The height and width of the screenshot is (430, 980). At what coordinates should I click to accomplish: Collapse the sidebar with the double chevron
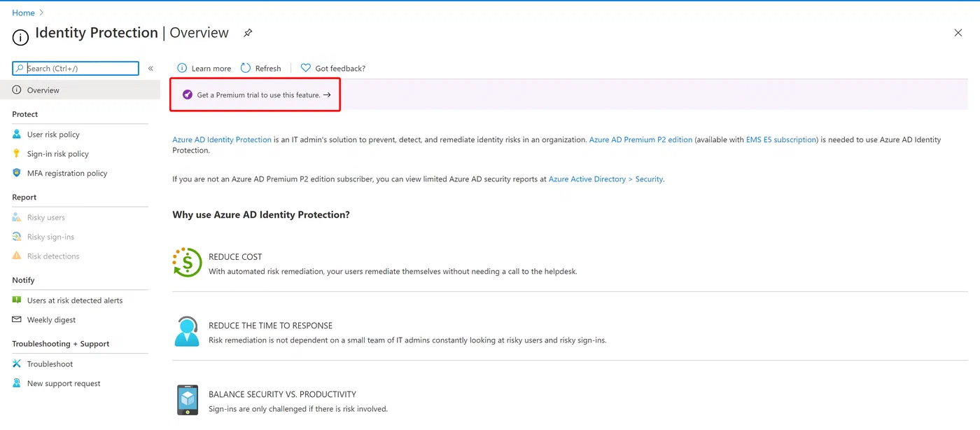(x=150, y=69)
